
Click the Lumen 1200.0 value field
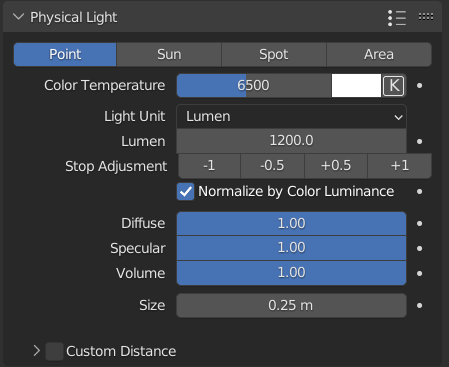point(291,141)
